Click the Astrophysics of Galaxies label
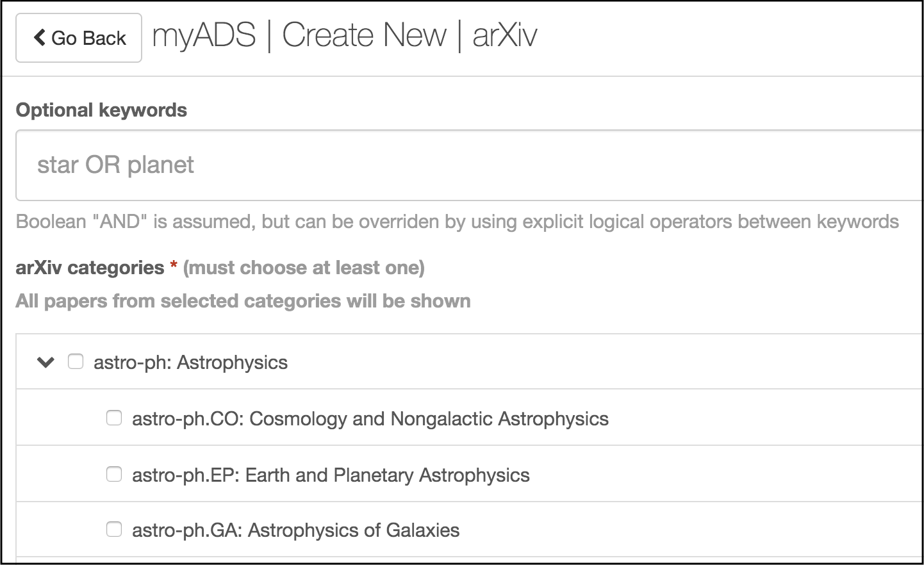The height and width of the screenshot is (565, 924). [x=295, y=530]
